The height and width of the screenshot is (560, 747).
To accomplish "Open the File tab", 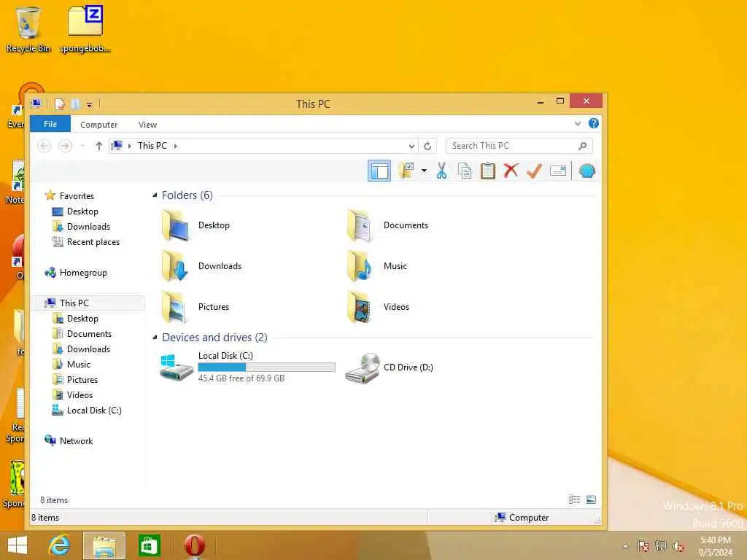I will tap(50, 124).
